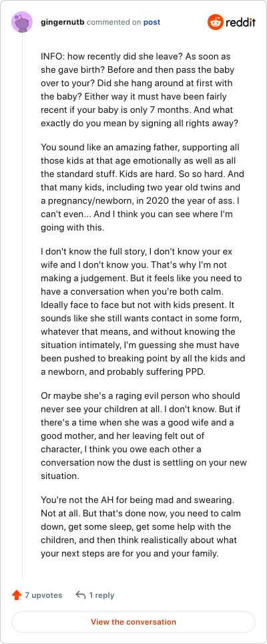Open the blue "post" link
This screenshot has width=267, height=644.
152,22
